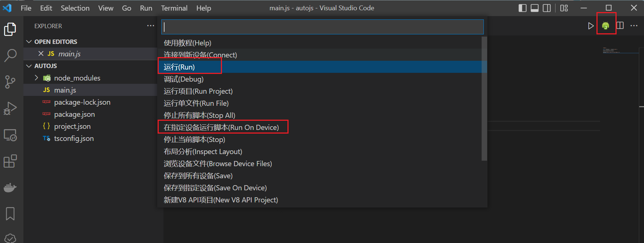This screenshot has height=243, width=644.
Task: Open the Bookmarks view in activity bar
Action: 10,214
